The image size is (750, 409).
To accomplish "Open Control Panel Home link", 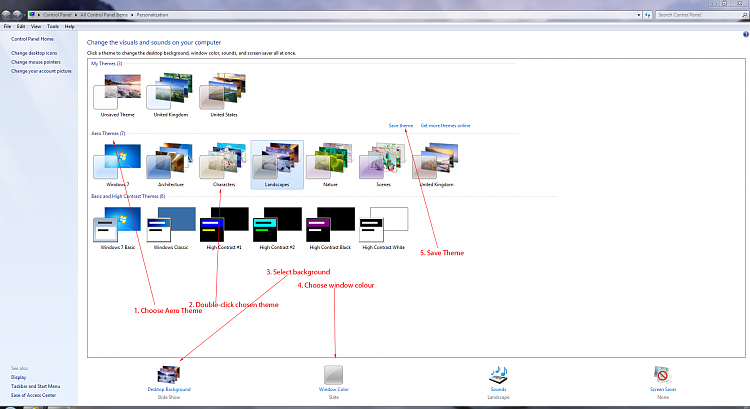I will 32,39.
